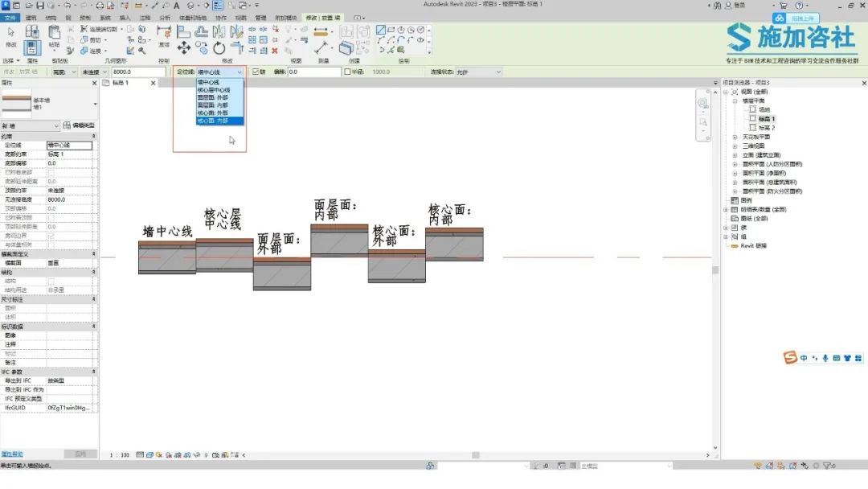Click the horizontal scrollbar thumb of drawing area
The width and height of the screenshot is (868, 489).
(x=476, y=455)
